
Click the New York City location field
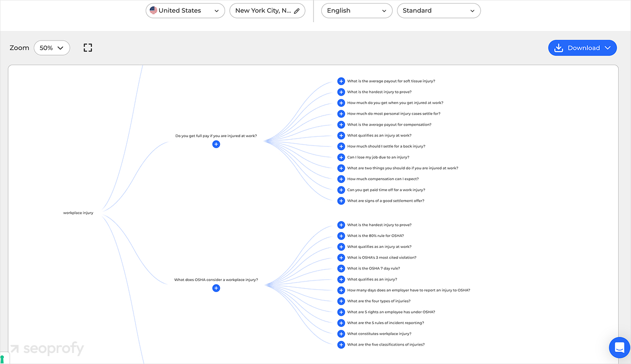pyautogui.click(x=262, y=11)
